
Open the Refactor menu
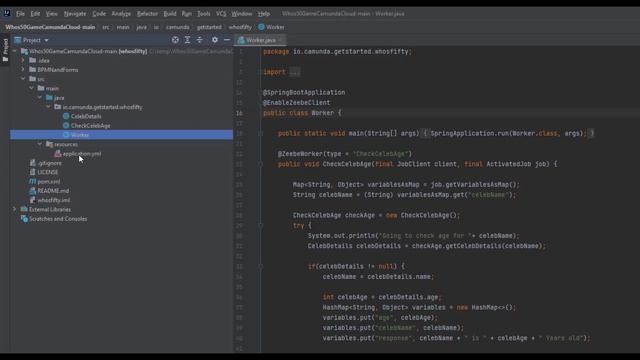(x=147, y=13)
